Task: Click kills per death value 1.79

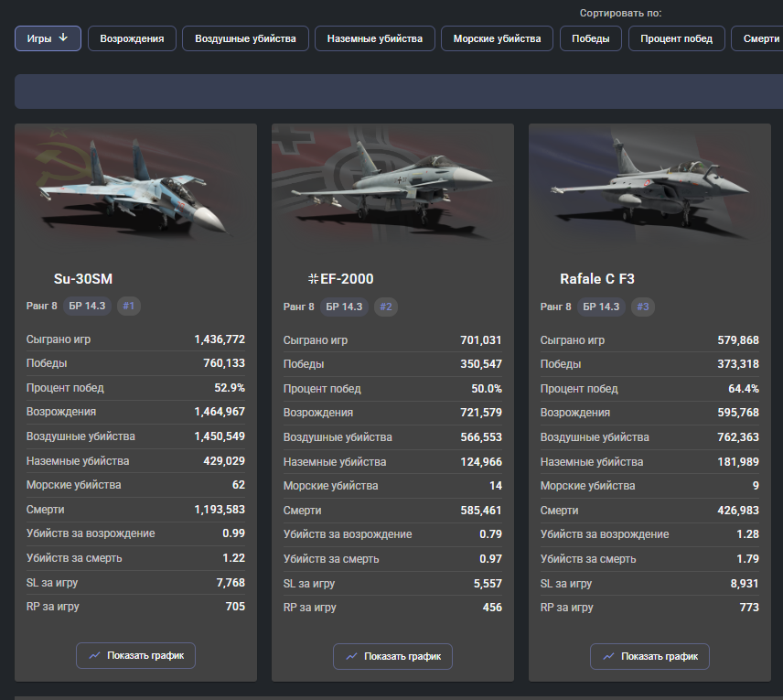Action: click(x=747, y=559)
